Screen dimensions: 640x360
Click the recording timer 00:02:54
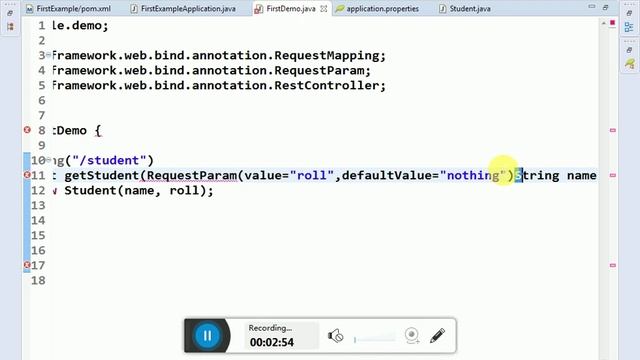[x=271, y=342]
